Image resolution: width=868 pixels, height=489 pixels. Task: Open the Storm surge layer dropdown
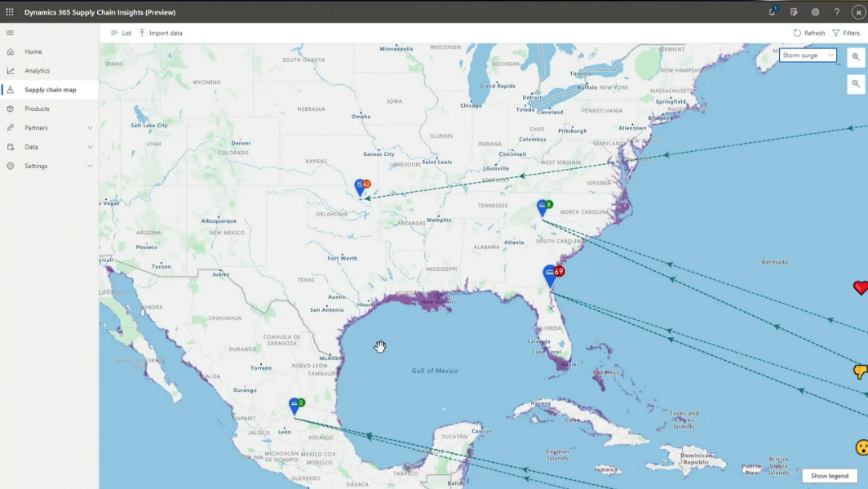click(808, 56)
